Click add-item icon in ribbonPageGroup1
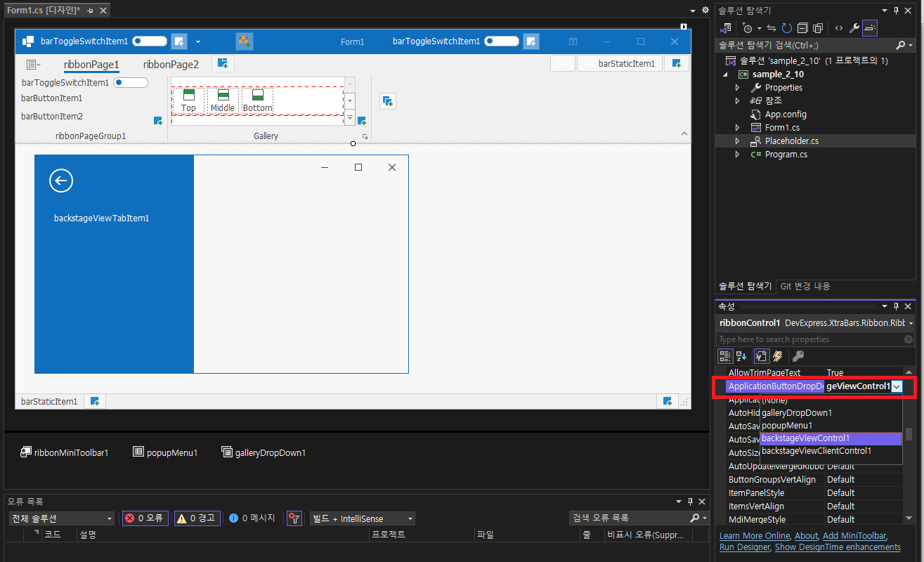This screenshot has height=562, width=924. 158,121
